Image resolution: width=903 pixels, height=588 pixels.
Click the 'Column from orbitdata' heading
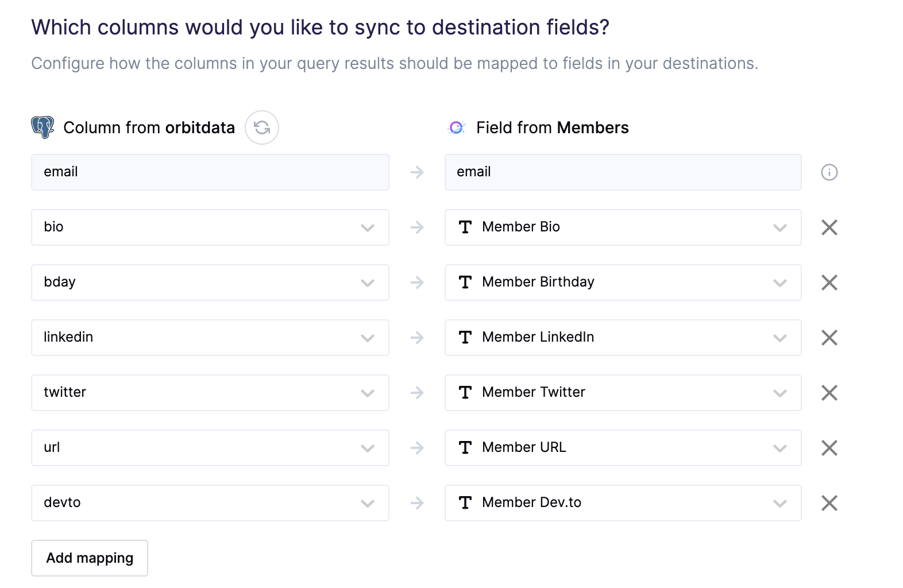tap(149, 127)
